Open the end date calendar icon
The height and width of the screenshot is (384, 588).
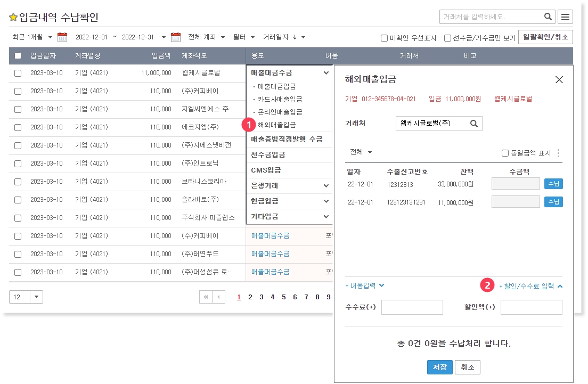click(176, 37)
